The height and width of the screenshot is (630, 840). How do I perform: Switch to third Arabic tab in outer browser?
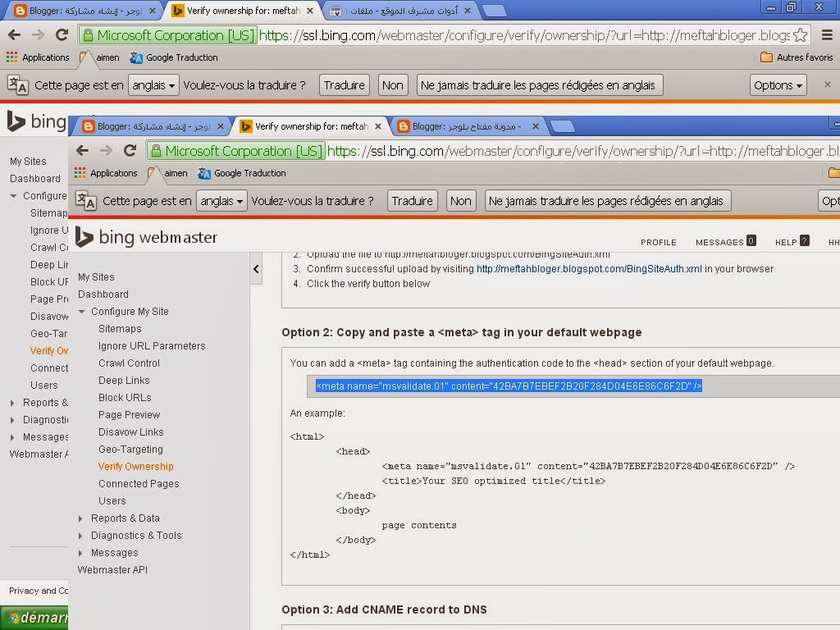point(399,11)
